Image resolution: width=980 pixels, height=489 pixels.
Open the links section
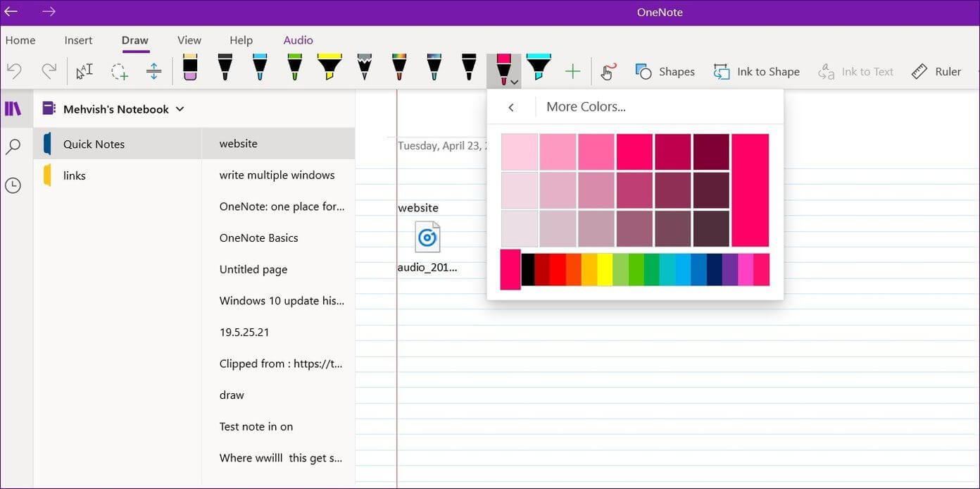(118, 175)
